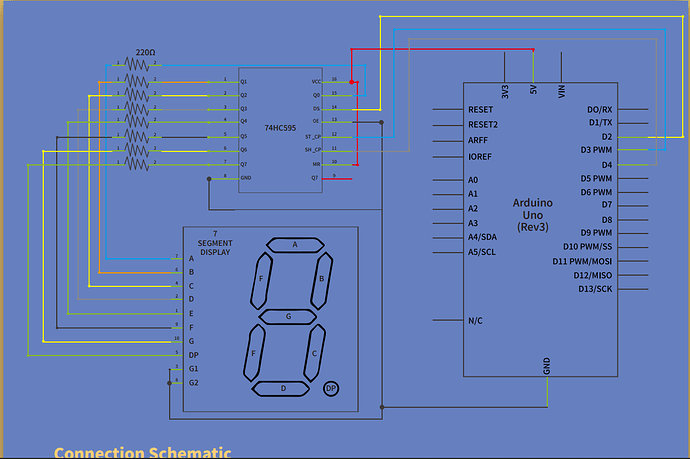Click the DP pin label in display pin list

[194, 355]
